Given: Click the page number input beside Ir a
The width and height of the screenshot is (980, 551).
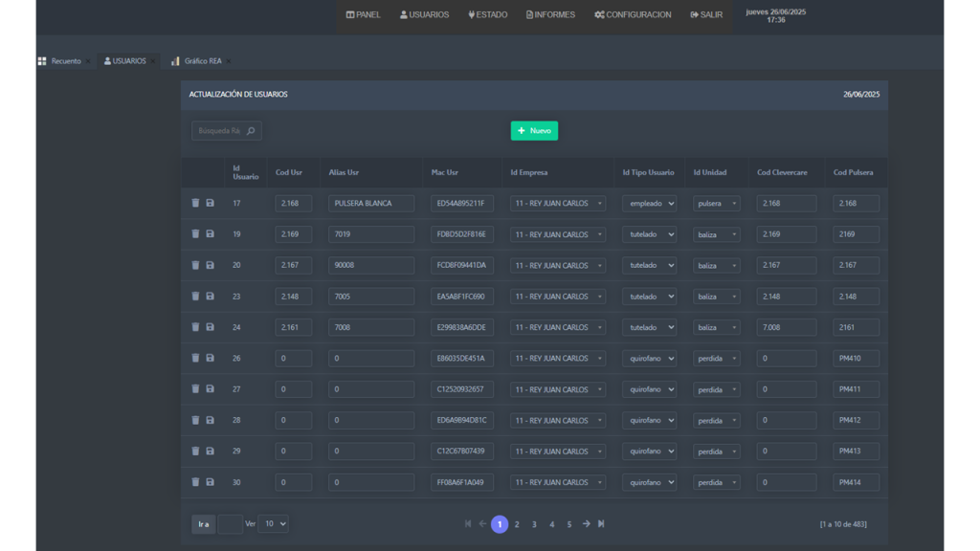Looking at the screenshot, I should (x=230, y=524).
